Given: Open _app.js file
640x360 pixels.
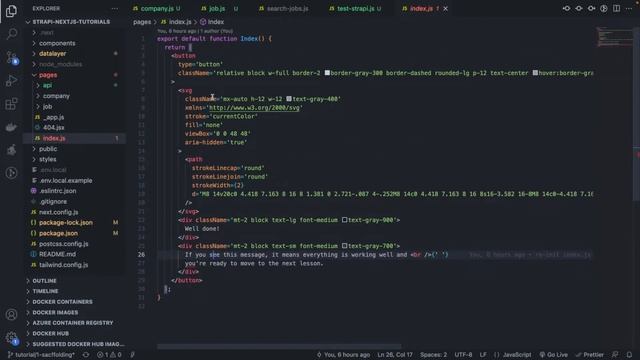Looking at the screenshot, I should [x=53, y=117].
